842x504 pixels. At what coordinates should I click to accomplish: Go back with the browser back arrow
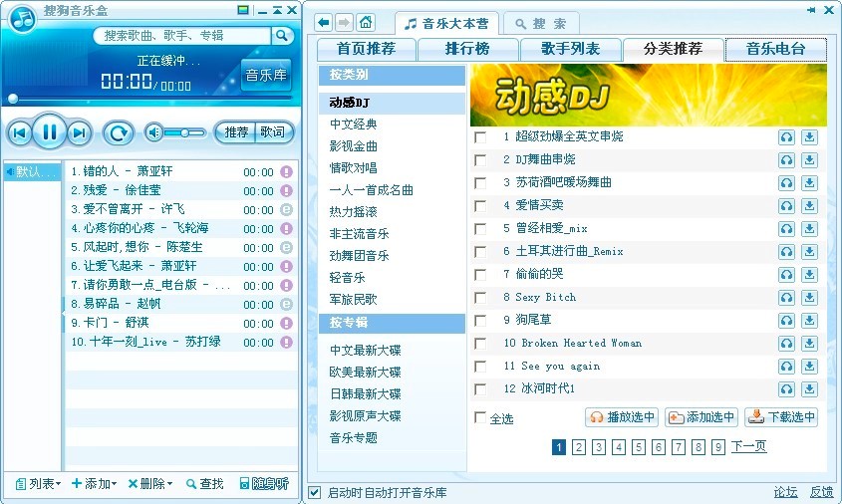pos(323,23)
